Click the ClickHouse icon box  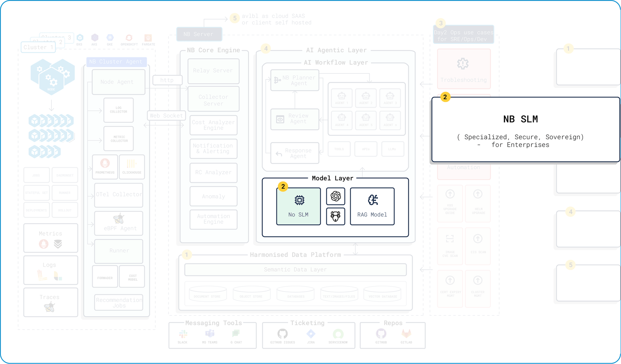pos(132,167)
